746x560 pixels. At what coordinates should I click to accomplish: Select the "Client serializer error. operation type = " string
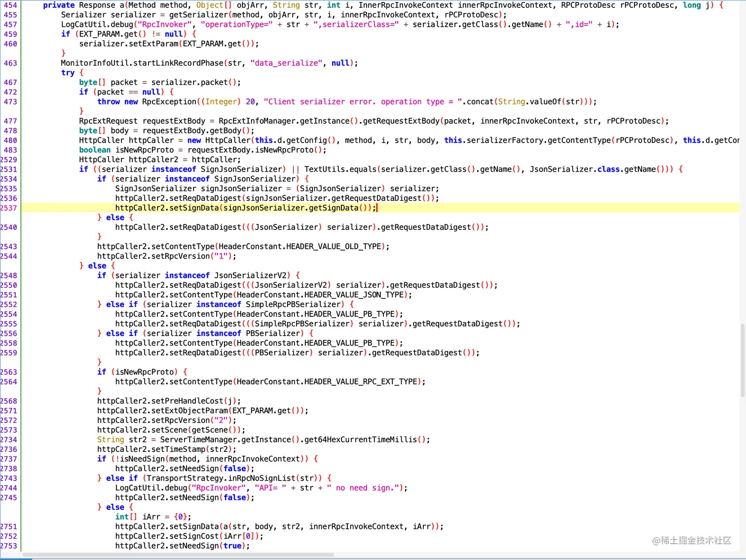(363, 102)
